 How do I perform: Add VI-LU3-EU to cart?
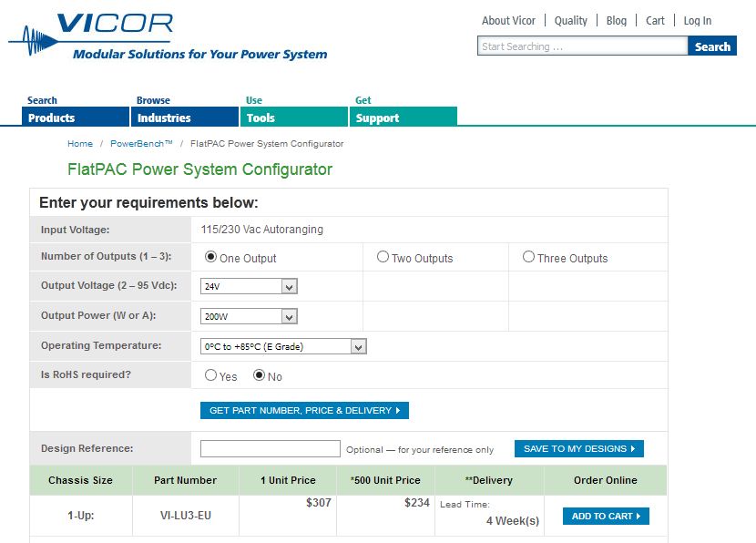pos(606,516)
